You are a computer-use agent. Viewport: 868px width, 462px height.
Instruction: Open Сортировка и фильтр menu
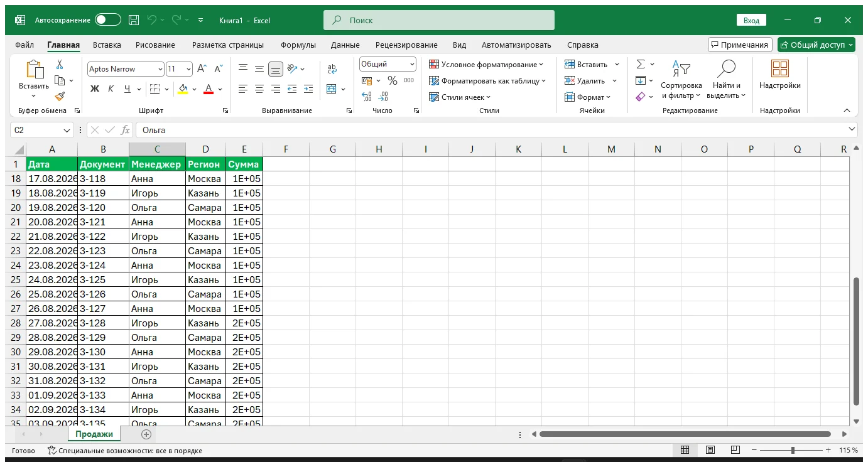pyautogui.click(x=681, y=79)
